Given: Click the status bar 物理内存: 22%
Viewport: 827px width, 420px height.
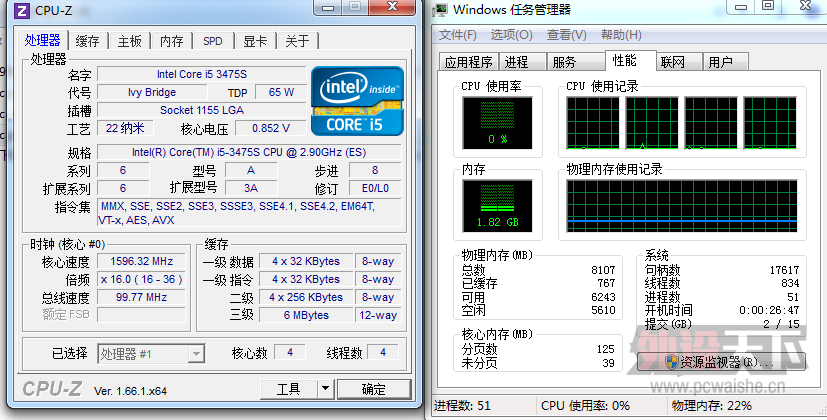Looking at the screenshot, I should tap(711, 406).
